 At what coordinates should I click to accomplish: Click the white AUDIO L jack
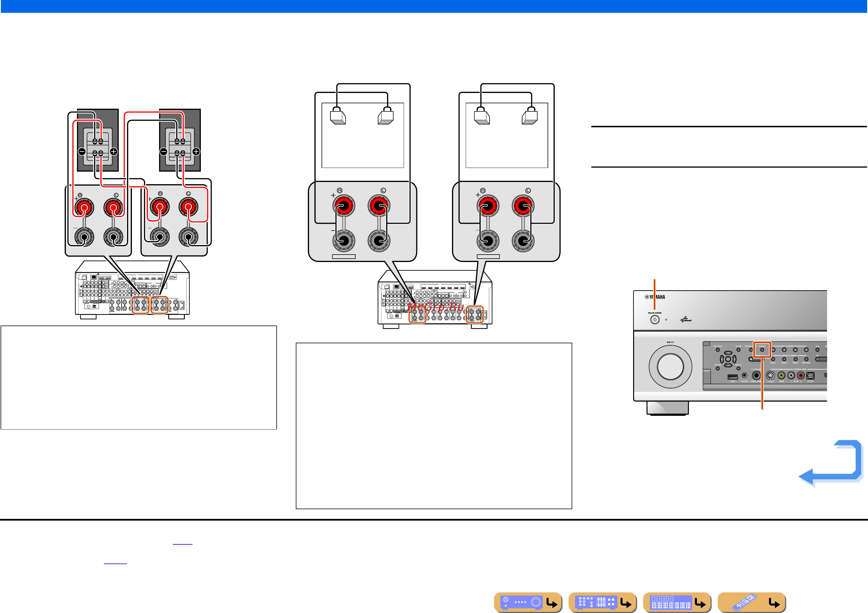pyautogui.click(x=791, y=376)
